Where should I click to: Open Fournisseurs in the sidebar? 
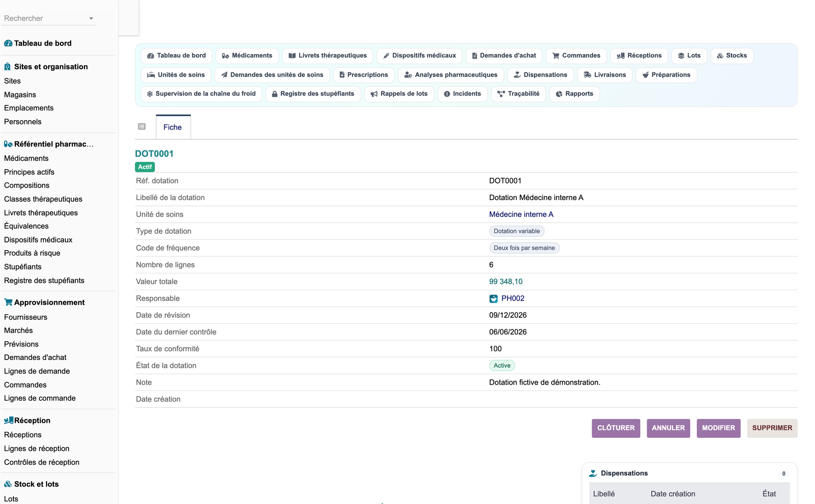(26, 317)
